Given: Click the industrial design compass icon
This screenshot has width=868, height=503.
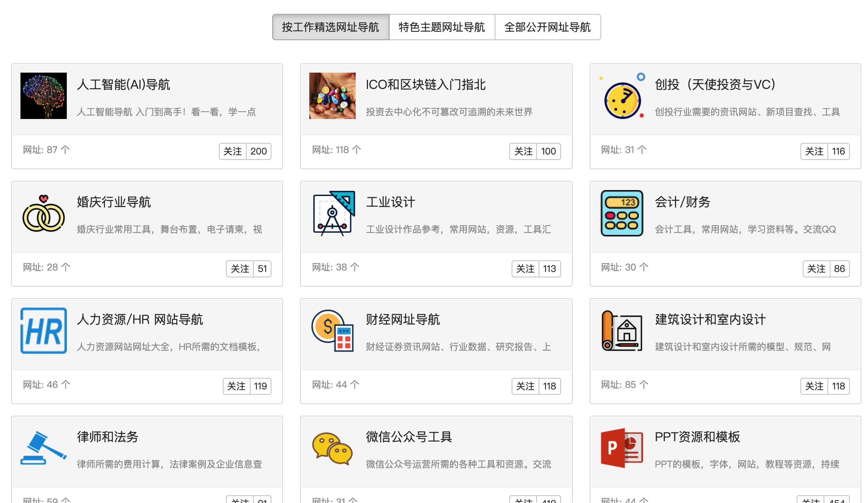Looking at the screenshot, I should 333,214.
